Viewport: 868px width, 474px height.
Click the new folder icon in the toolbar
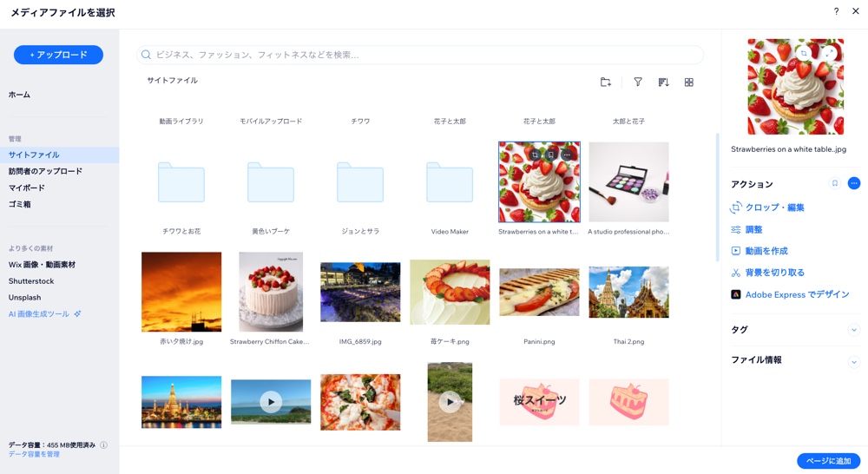click(606, 82)
